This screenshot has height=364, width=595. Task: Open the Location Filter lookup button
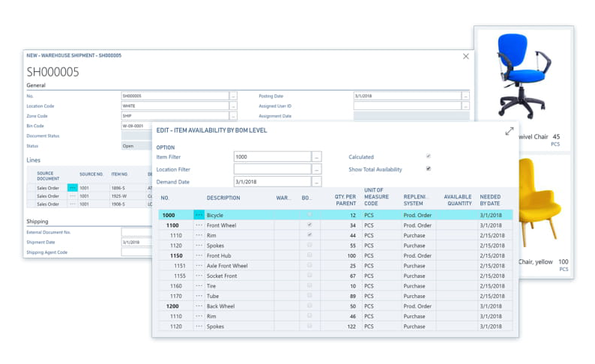pos(316,169)
